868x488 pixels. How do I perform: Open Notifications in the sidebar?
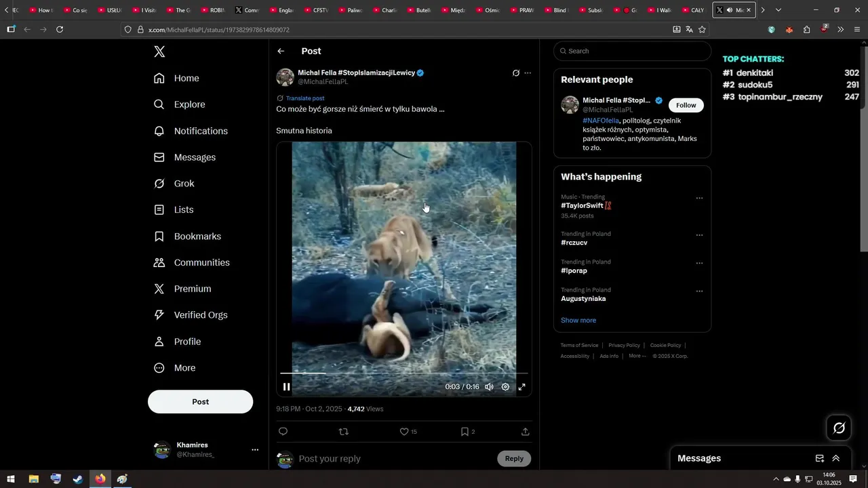click(191, 131)
